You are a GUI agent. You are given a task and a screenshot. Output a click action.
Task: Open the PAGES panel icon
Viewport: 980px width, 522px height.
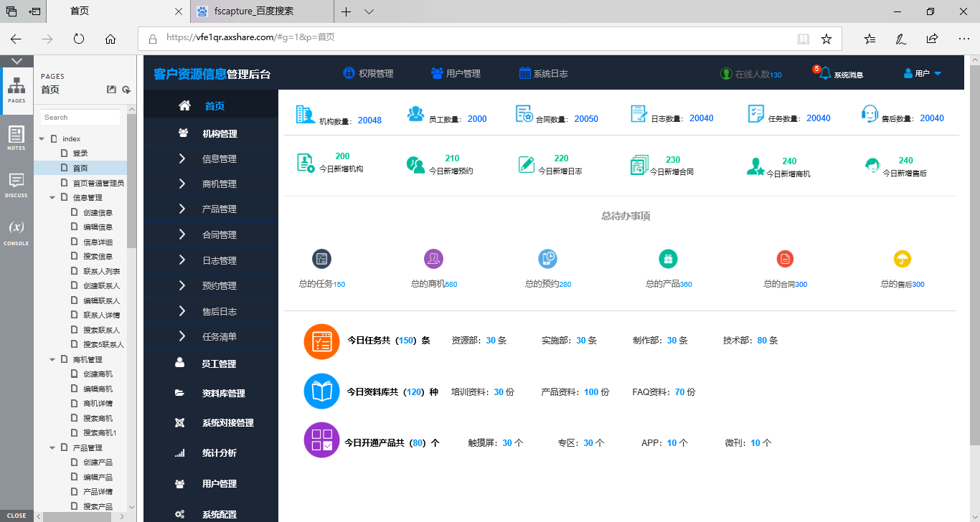click(17, 90)
